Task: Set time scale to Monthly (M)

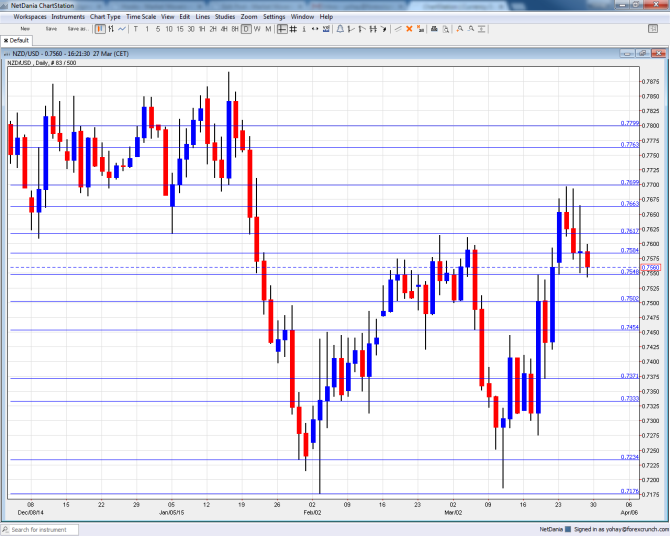Action: point(268,29)
